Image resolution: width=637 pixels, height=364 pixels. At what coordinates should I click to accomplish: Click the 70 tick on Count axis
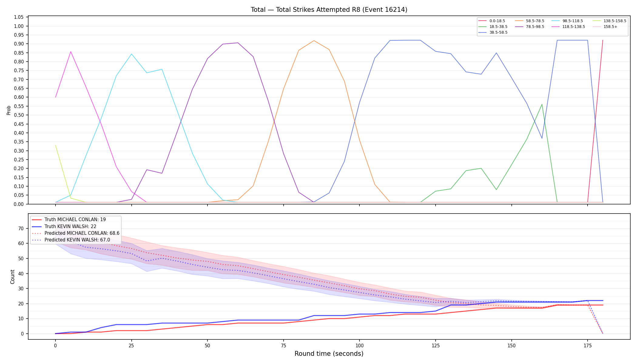[x=21, y=229]
